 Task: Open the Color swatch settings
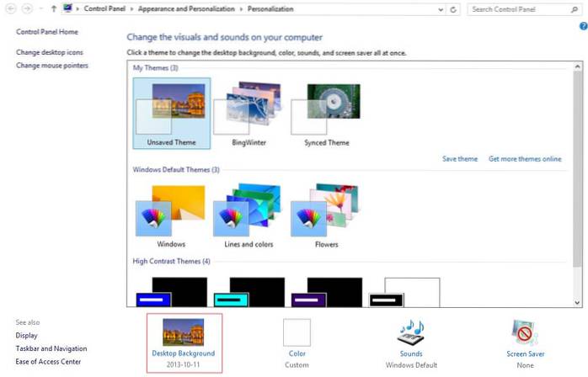pyautogui.click(x=297, y=332)
